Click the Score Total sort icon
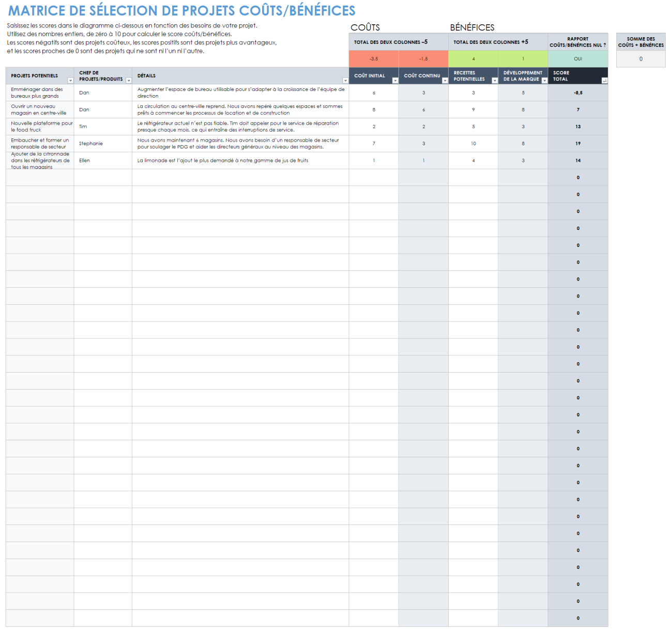 [x=604, y=81]
